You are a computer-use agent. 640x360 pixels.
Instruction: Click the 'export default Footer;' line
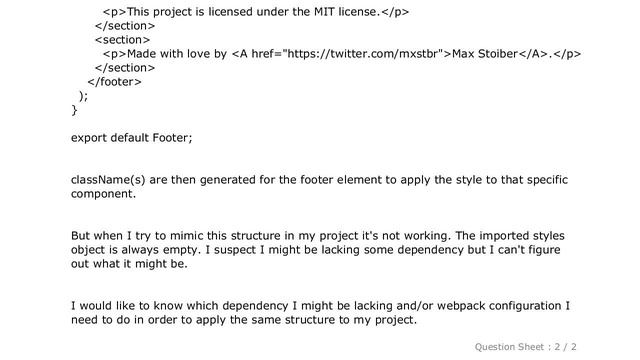point(131,138)
